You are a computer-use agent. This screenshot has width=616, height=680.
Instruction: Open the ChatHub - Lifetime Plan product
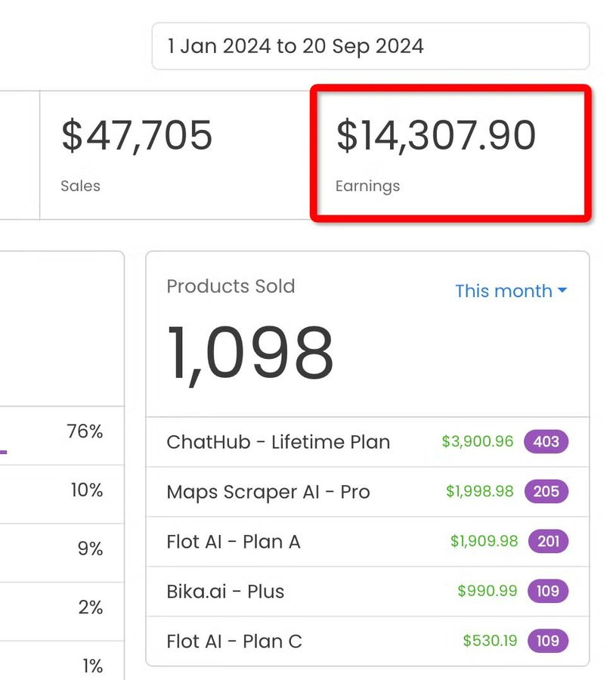[x=278, y=442]
